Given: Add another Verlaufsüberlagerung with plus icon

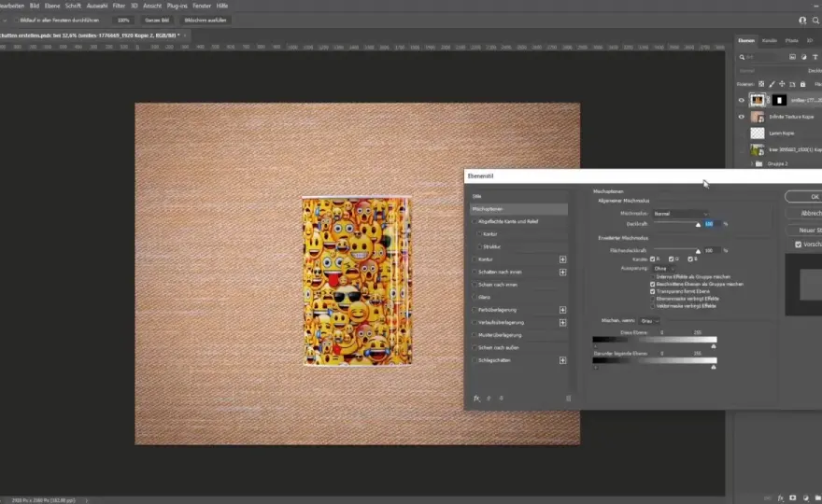Looking at the screenshot, I should coord(562,322).
